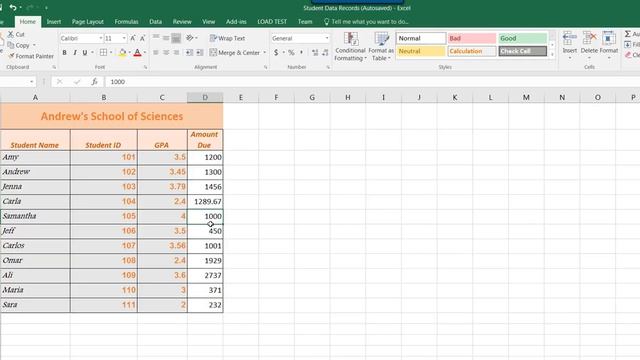Expand Merge & Center dropdown arrow

264,53
